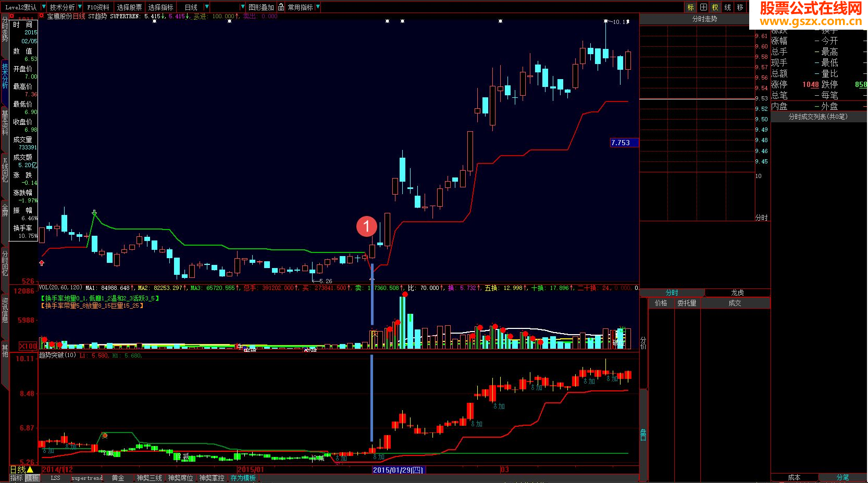Click the 选择股票 button
This screenshot has height=483, width=868.
129,7
